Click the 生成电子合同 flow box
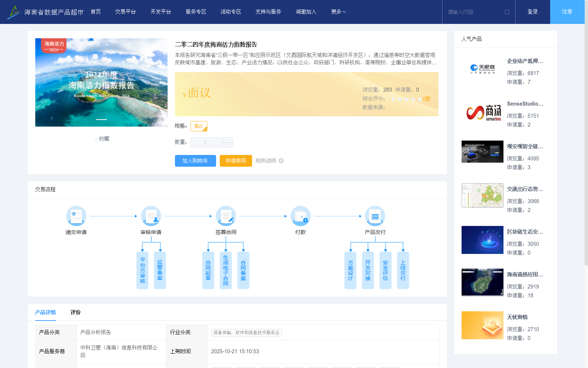Screen dimensions: 588x368 click(x=226, y=270)
